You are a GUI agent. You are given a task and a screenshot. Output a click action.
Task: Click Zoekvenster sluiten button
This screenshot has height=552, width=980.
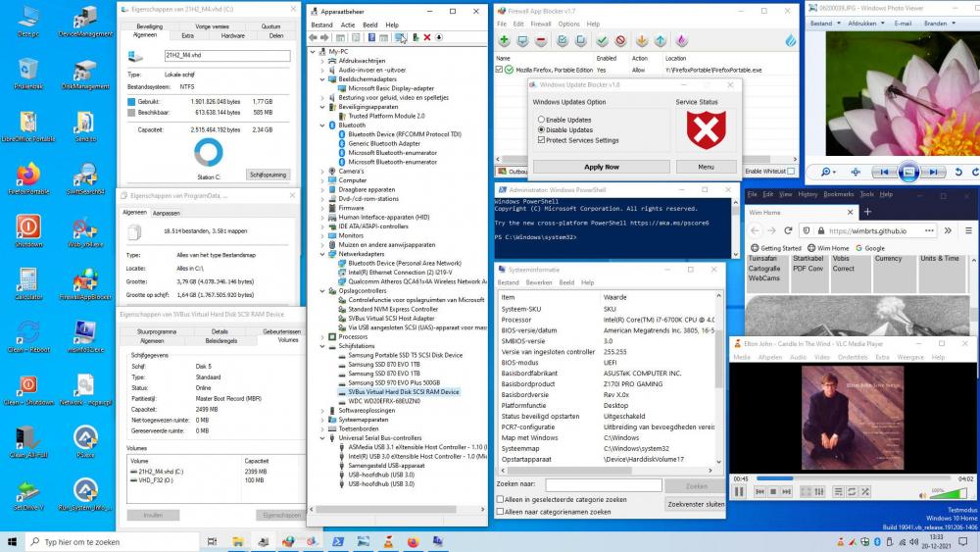pyautogui.click(x=696, y=504)
